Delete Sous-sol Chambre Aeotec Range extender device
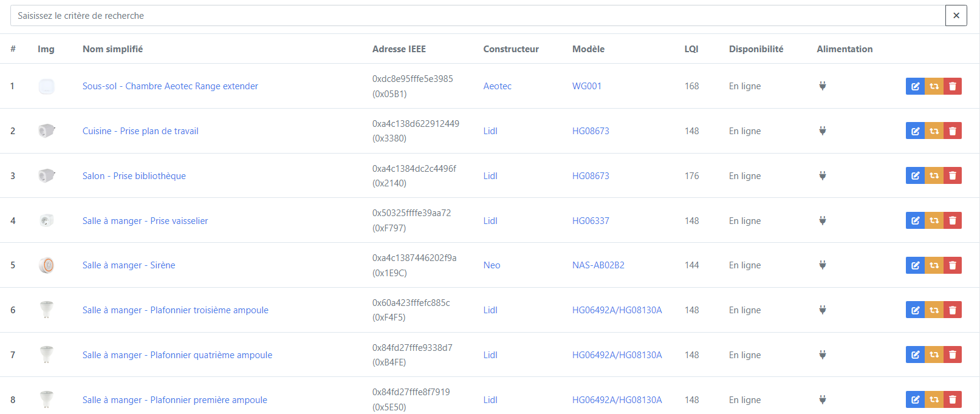The height and width of the screenshot is (414, 980). coord(953,86)
